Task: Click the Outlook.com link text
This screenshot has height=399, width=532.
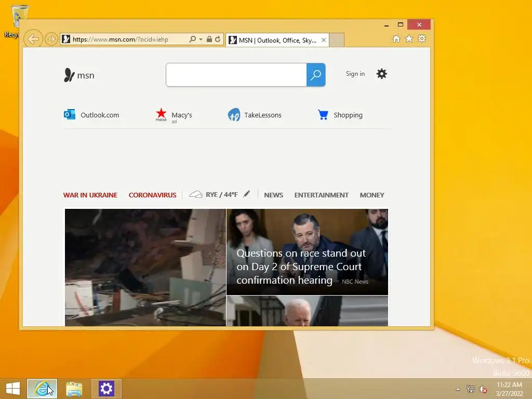Action: (100, 115)
